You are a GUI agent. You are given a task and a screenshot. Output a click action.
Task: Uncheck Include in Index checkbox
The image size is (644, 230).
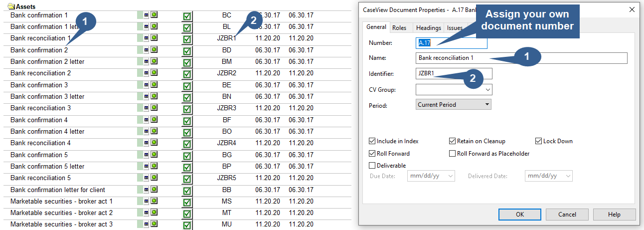click(x=372, y=141)
